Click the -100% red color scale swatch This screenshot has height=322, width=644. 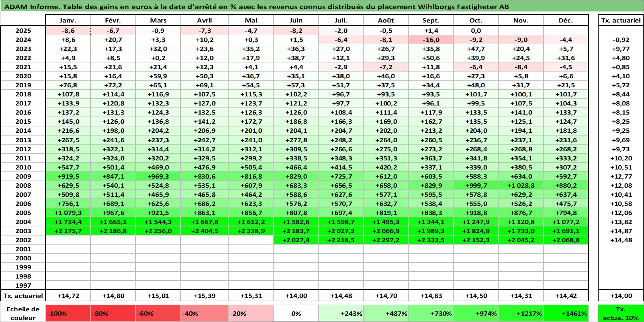(68, 313)
